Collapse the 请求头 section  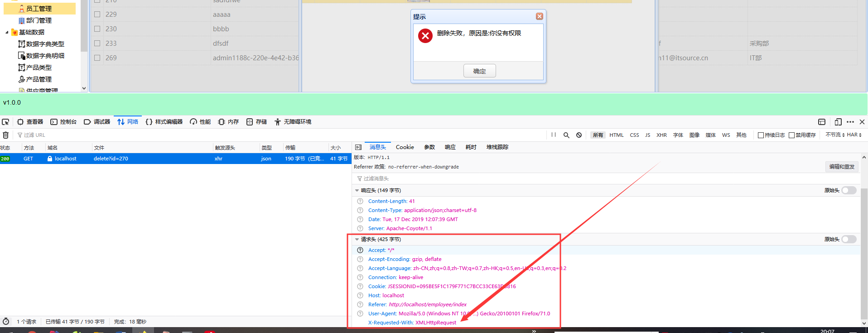(357, 239)
